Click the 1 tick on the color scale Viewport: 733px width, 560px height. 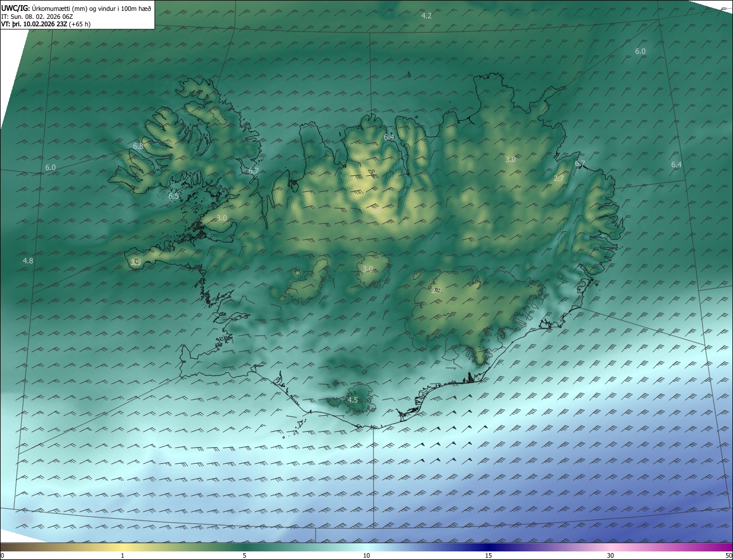pyautogui.click(x=123, y=555)
